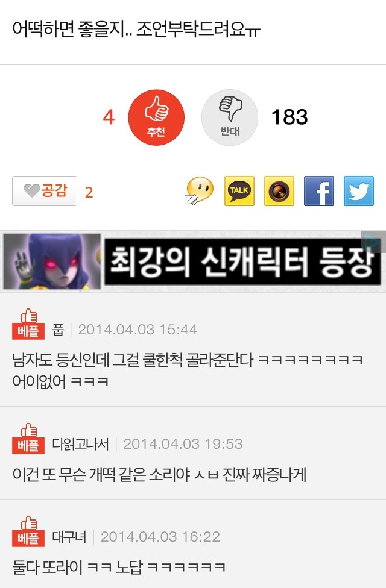Click username 대구녀 on third comment
The height and width of the screenshot is (588, 386).
pos(69,537)
